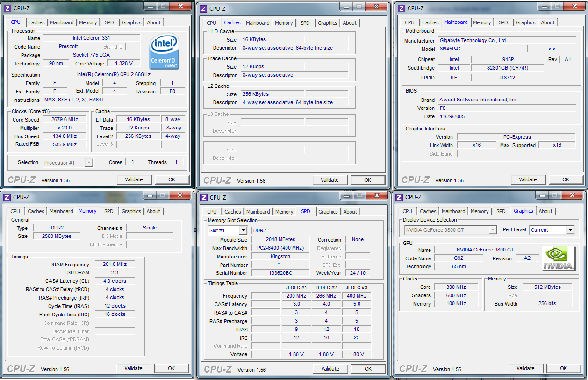Viewport: 588px width, 380px height.
Task: Click the serial number '193620BC'
Action: pos(280,273)
